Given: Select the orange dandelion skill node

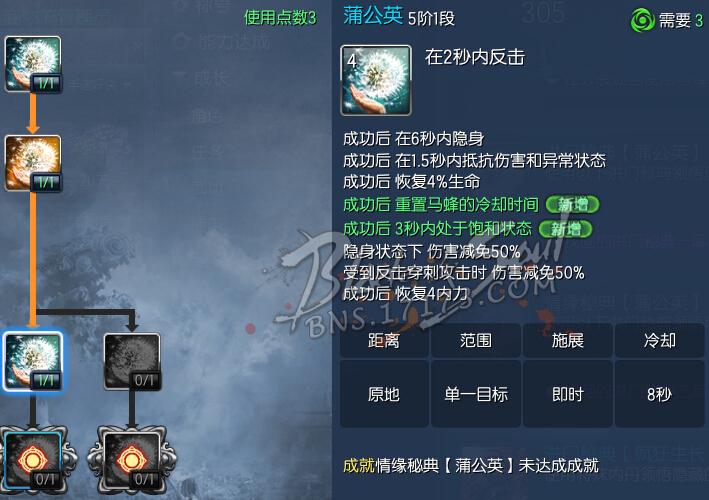Looking at the screenshot, I should coord(33,163).
